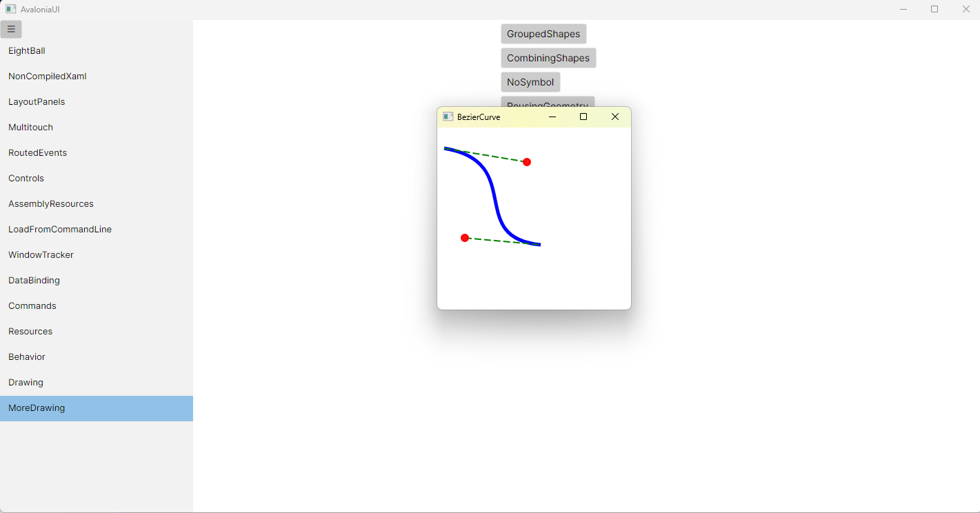Click the BezierCurve window icon
This screenshot has width=980, height=513.
click(x=448, y=117)
